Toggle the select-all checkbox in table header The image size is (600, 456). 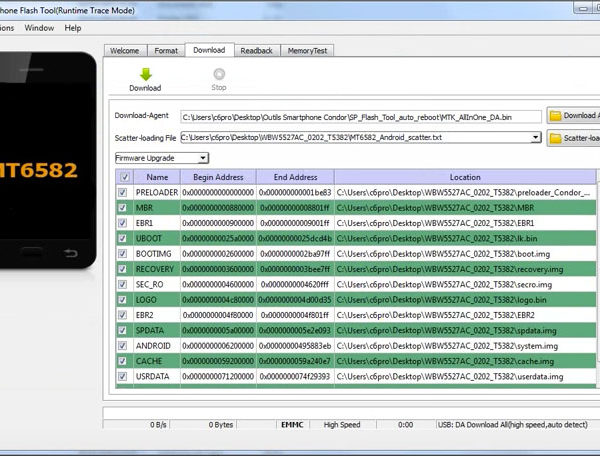(124, 177)
